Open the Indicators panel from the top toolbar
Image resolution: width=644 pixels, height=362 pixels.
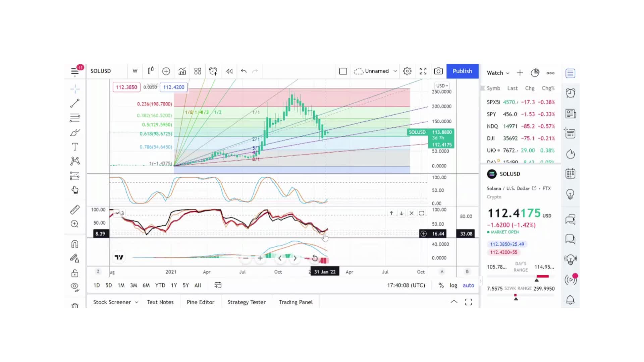tap(182, 71)
